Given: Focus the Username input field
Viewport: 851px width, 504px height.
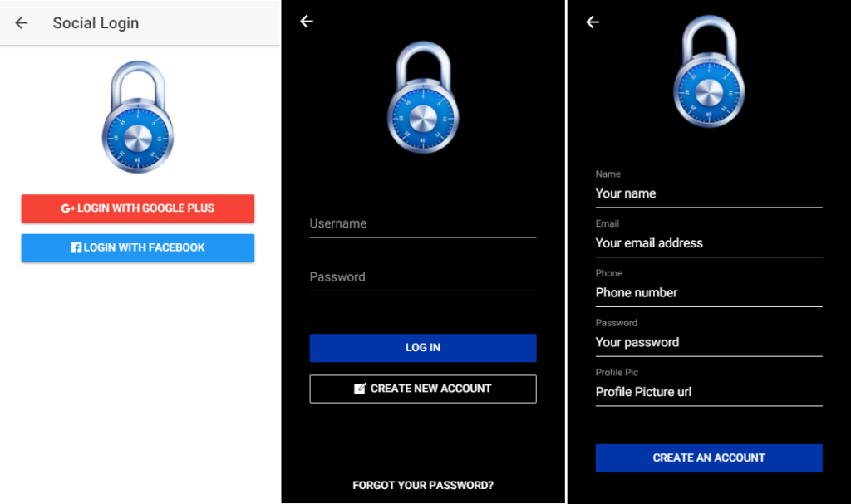Looking at the screenshot, I should (423, 224).
